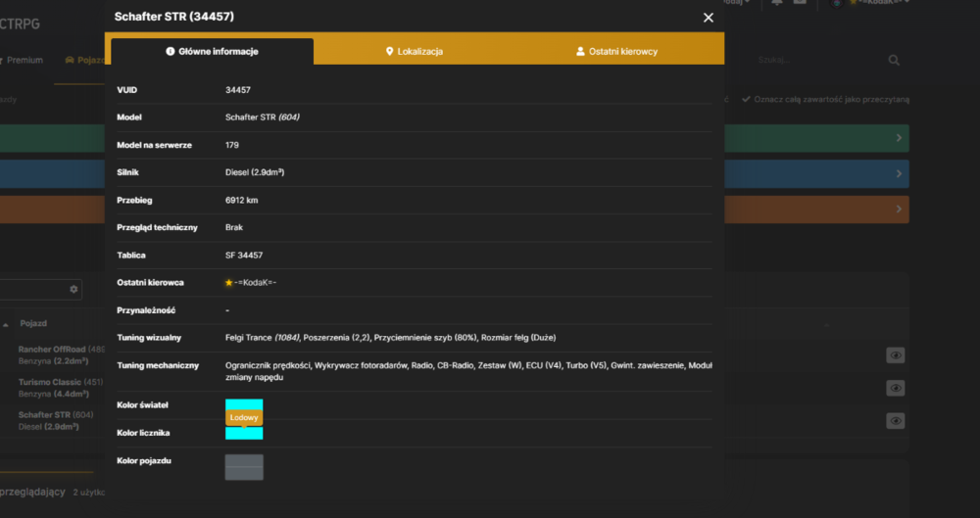Click the Kolor licznika cyan swatch
This screenshot has height=518, width=980.
244,433
